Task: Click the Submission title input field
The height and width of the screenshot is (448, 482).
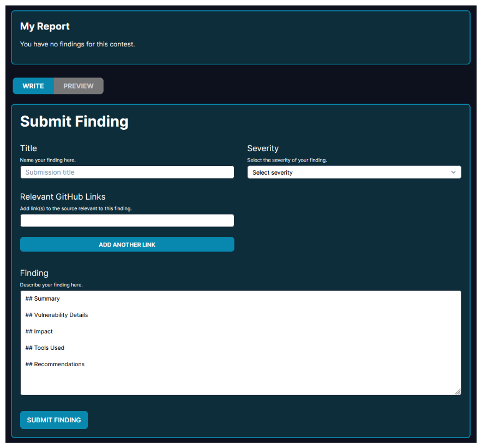Action: tap(127, 172)
